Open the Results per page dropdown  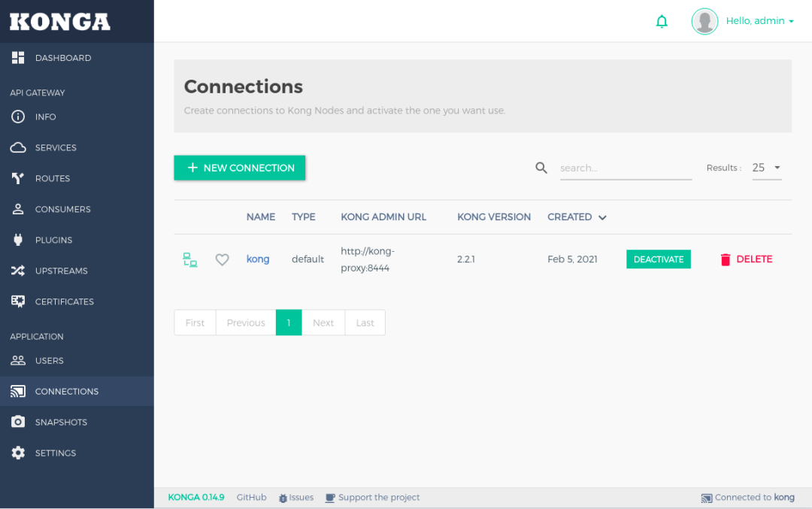click(766, 168)
